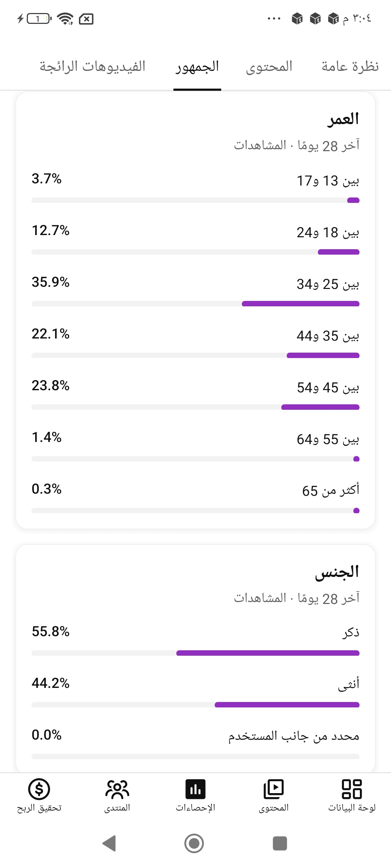Tap the Android home circle button

(x=194, y=843)
